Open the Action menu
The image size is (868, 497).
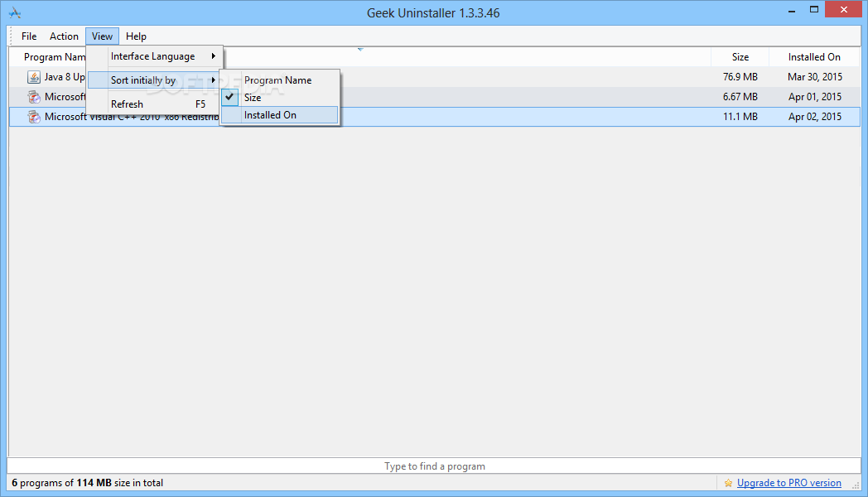coord(65,36)
